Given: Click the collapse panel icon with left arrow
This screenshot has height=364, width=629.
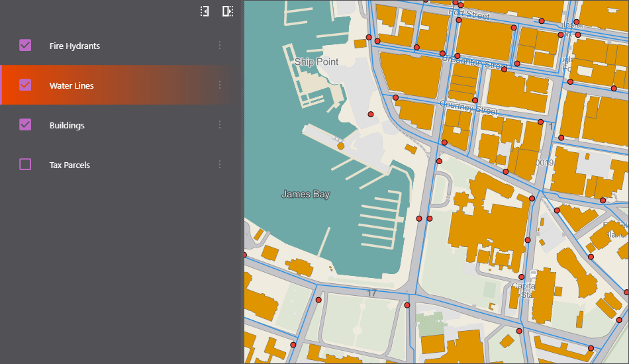Looking at the screenshot, I should (x=205, y=11).
